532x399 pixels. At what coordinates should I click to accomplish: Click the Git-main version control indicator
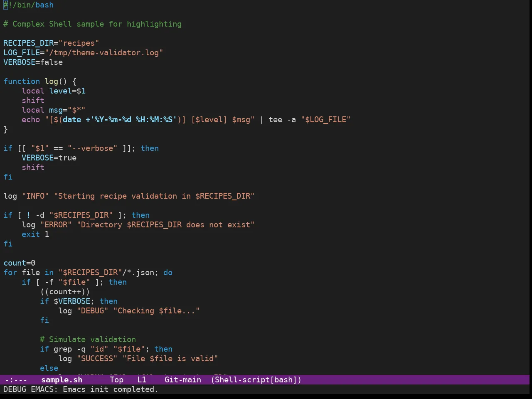(183, 380)
